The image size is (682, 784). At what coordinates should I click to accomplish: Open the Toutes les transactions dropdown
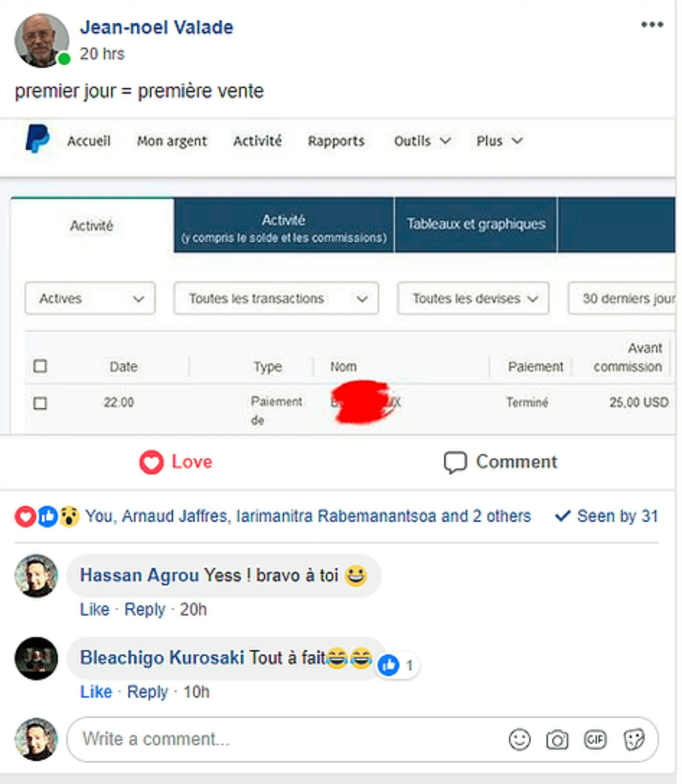pyautogui.click(x=276, y=298)
